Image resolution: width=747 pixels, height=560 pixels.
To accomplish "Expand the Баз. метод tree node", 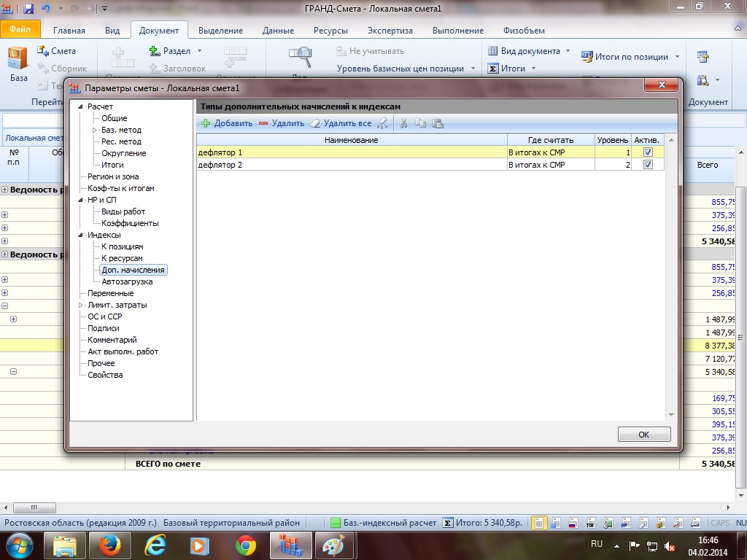I will pos(94,130).
